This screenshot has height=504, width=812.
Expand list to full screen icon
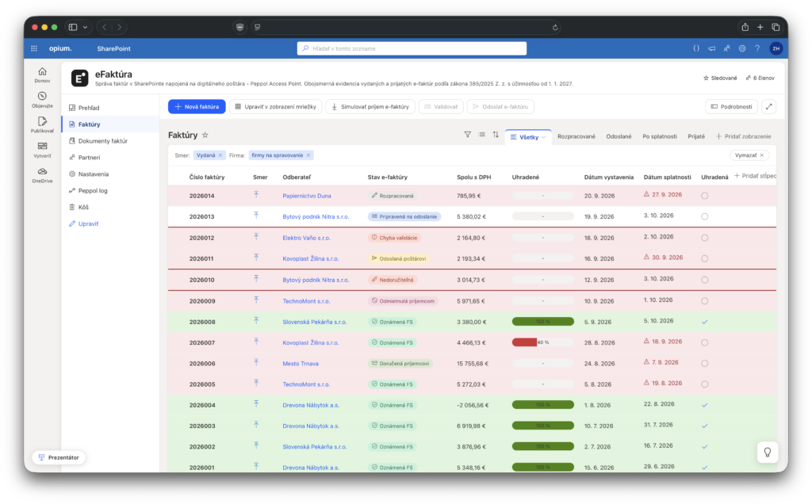(769, 107)
